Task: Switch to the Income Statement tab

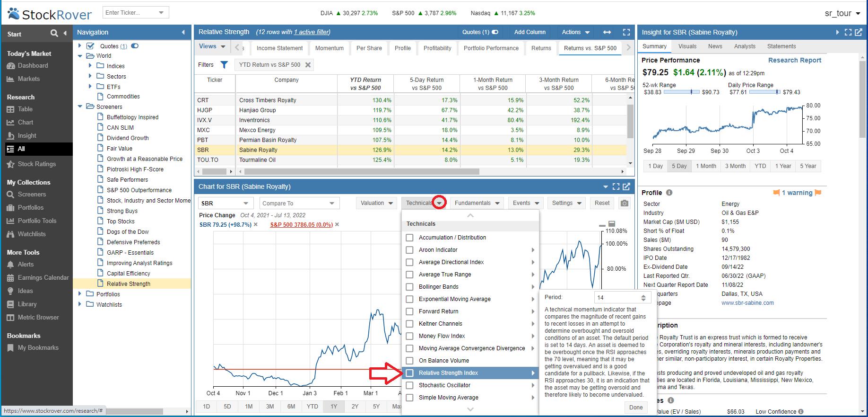Action: pos(279,48)
